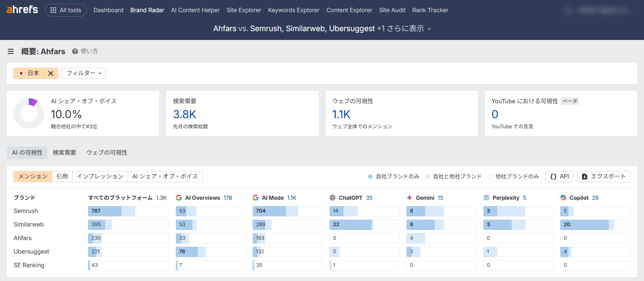Click the AI share of voice donut chart
The width and height of the screenshot is (644, 281).
[x=29, y=113]
